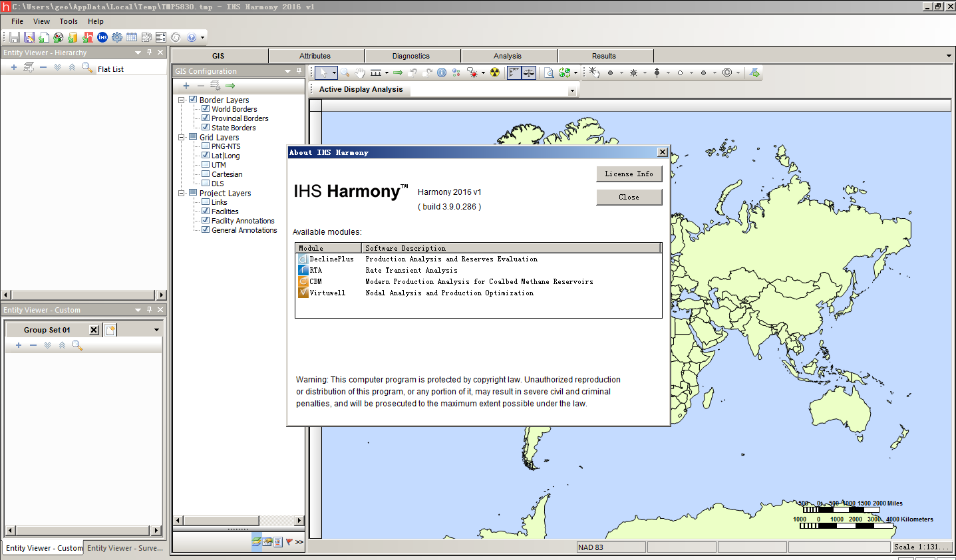Switch to the Results tab
Image resolution: width=956 pixels, height=560 pixels.
pyautogui.click(x=604, y=56)
